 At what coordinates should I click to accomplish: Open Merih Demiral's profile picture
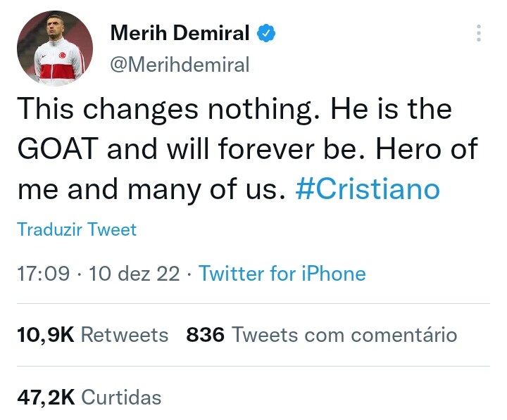[x=55, y=48]
